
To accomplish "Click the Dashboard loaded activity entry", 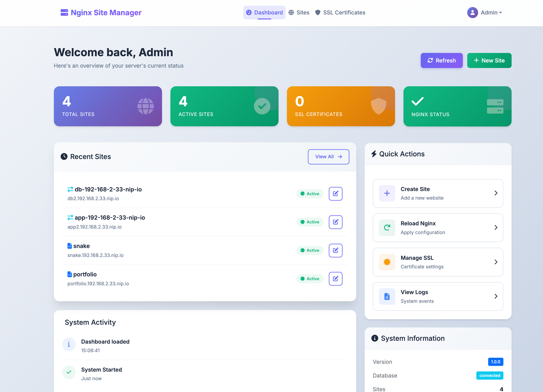I will (x=205, y=346).
